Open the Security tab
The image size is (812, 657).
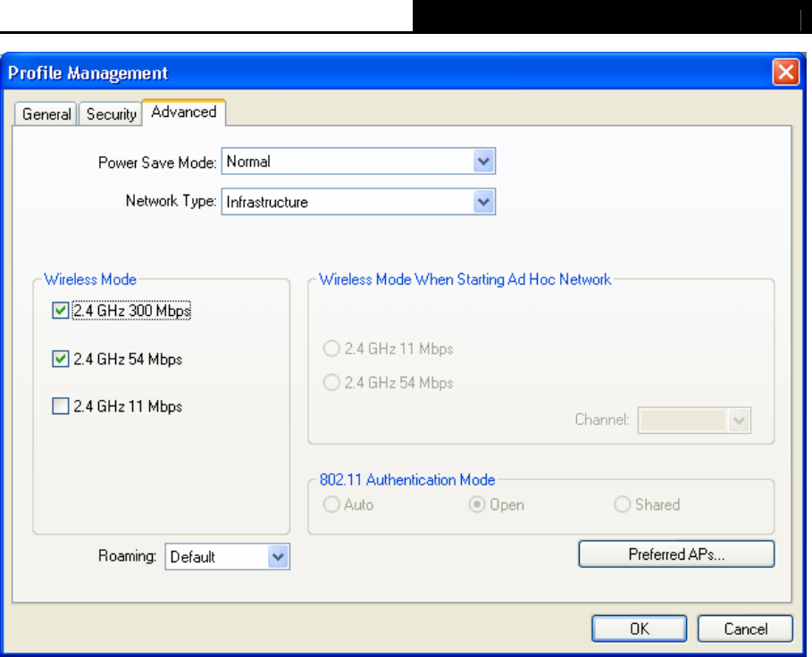[111, 114]
